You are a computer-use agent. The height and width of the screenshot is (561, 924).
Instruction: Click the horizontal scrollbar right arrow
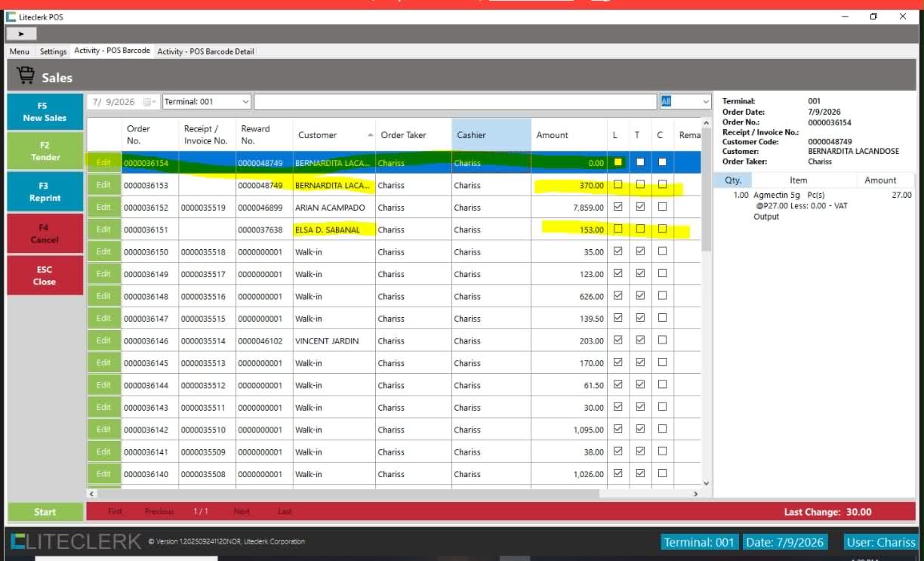696,494
